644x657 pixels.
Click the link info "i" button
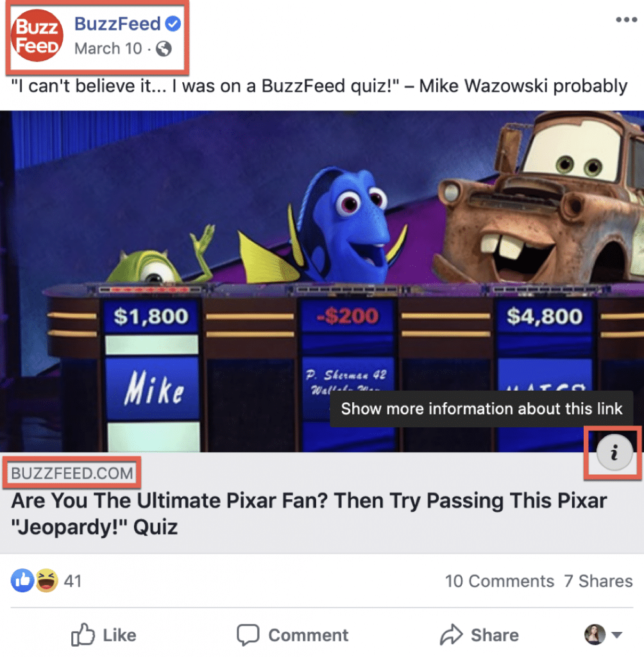tap(614, 453)
